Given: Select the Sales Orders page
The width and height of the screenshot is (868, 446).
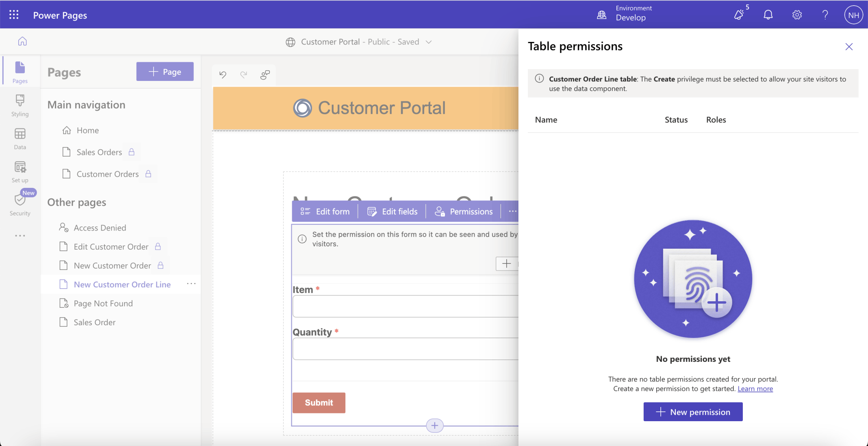Looking at the screenshot, I should pos(99,152).
